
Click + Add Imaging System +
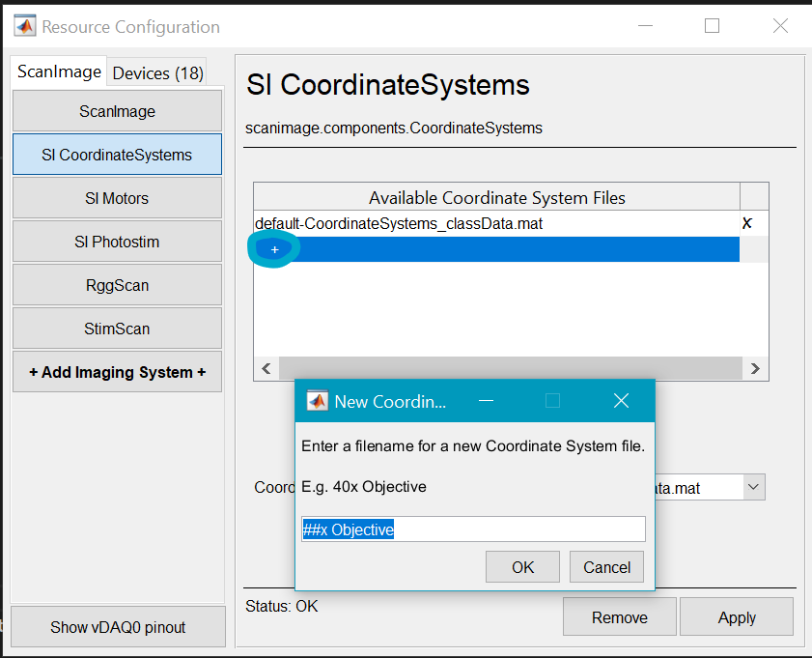117,372
